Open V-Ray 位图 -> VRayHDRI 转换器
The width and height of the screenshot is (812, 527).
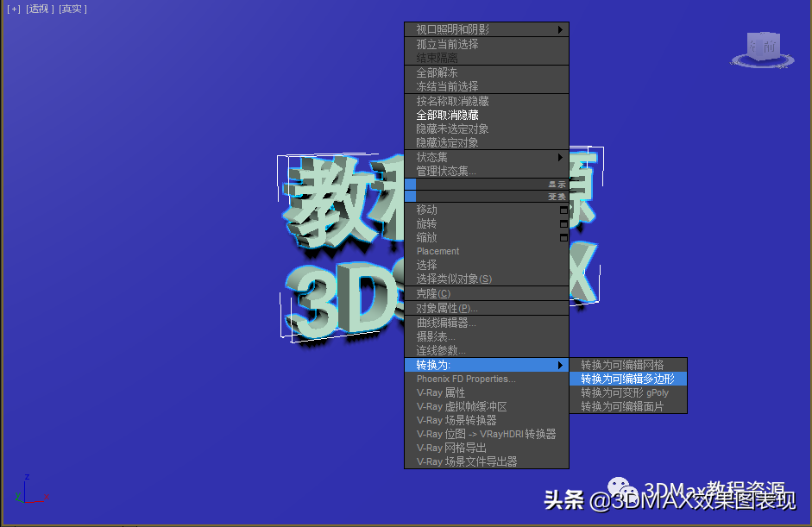click(487, 435)
